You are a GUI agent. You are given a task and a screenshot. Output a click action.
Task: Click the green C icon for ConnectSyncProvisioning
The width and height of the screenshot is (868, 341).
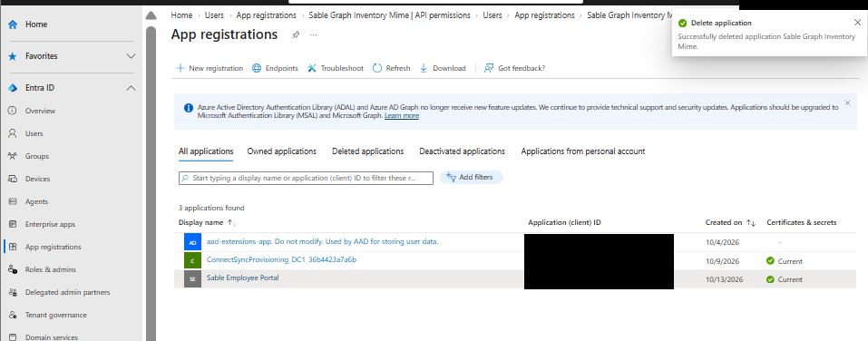point(192,260)
